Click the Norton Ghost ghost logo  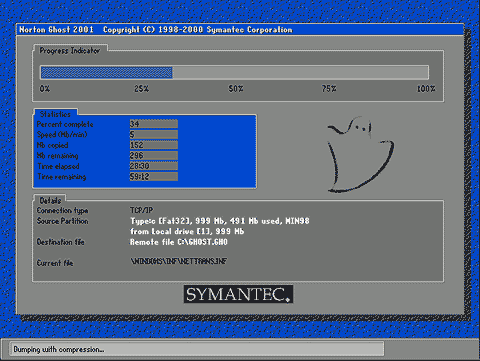(x=361, y=154)
